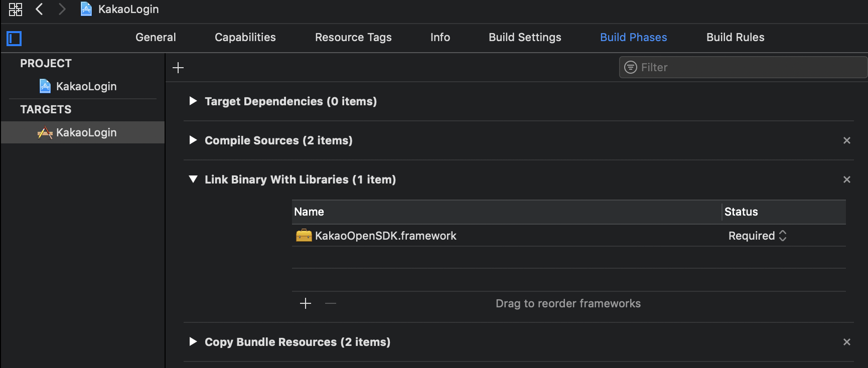Add a framework with the plus button
Viewport: 868px width, 368px height.
click(306, 303)
